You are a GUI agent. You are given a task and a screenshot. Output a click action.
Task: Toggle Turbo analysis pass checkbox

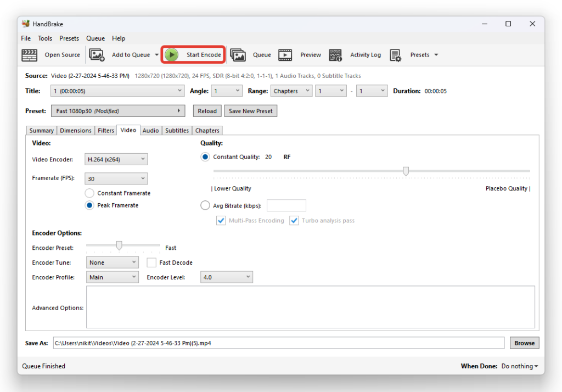(294, 221)
